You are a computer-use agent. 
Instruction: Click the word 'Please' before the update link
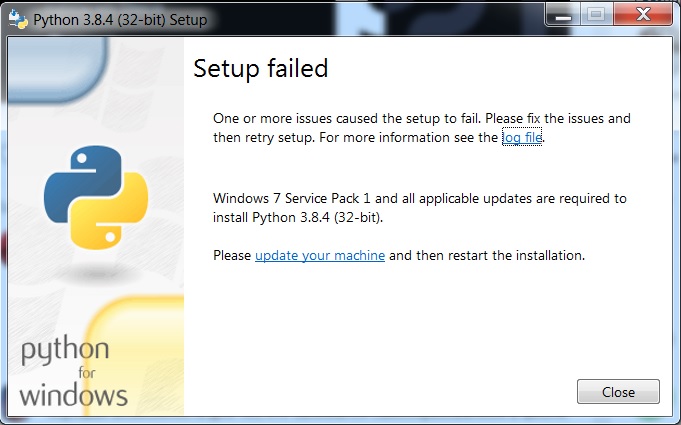pos(232,255)
